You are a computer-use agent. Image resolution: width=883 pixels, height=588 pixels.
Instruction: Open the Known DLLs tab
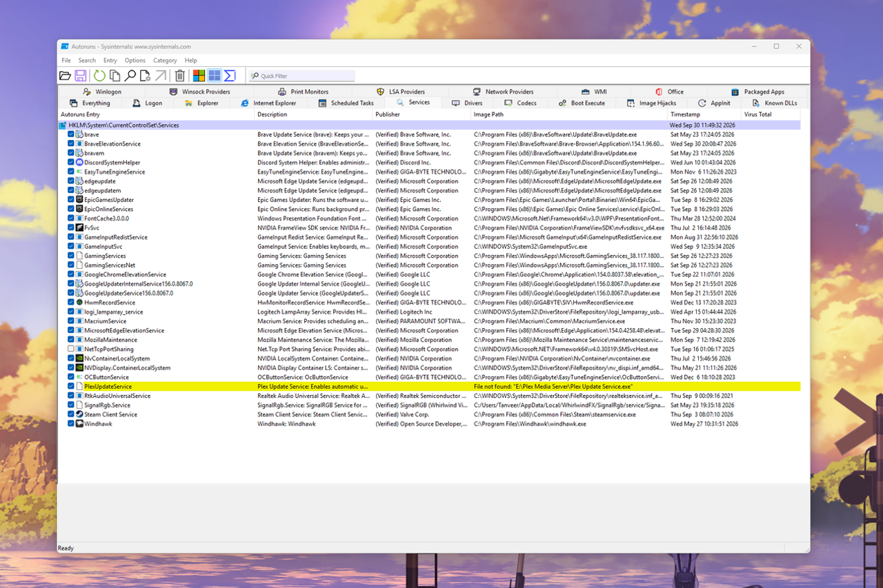coord(775,103)
